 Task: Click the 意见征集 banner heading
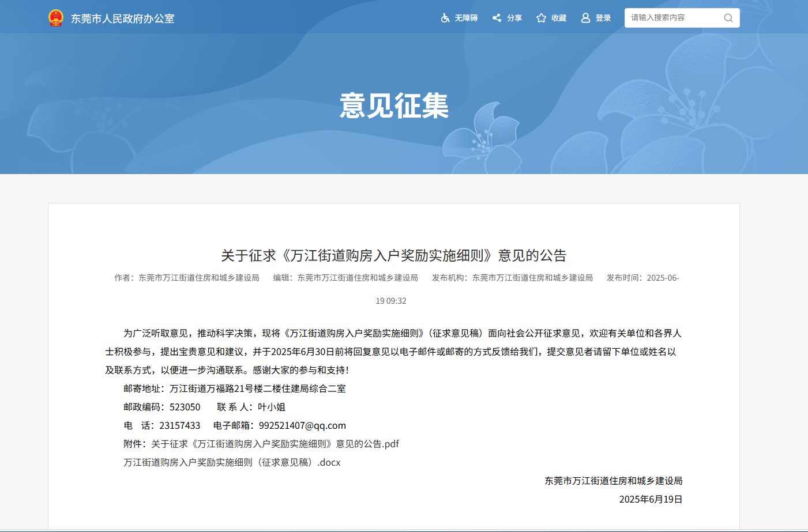394,106
